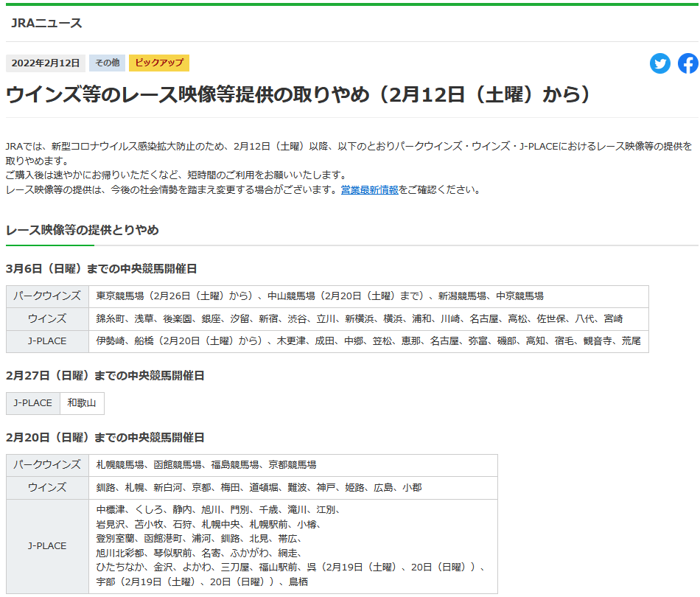Viewport: 700px width, 597px height.
Task: Click the yellow ピックアップ tag
Action: [x=159, y=63]
